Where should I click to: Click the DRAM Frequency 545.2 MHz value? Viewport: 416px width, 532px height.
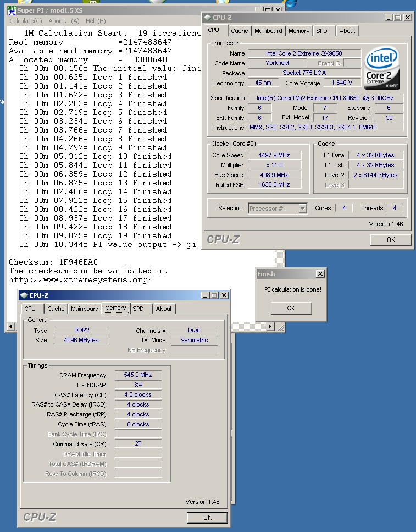click(x=138, y=375)
